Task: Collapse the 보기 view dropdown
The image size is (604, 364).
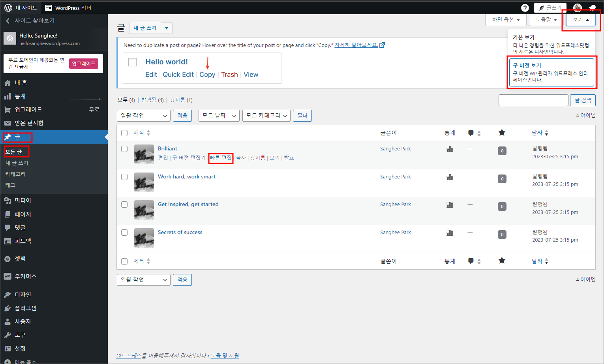Action: [581, 20]
